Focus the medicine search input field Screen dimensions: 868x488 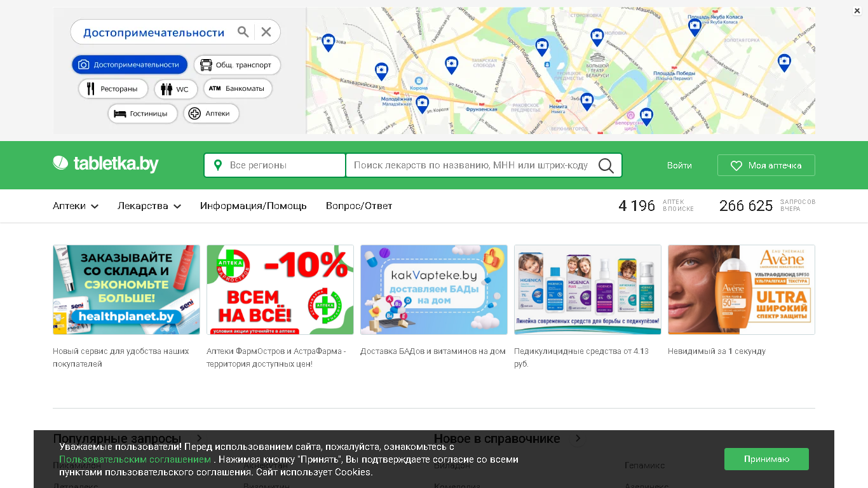[x=471, y=165]
